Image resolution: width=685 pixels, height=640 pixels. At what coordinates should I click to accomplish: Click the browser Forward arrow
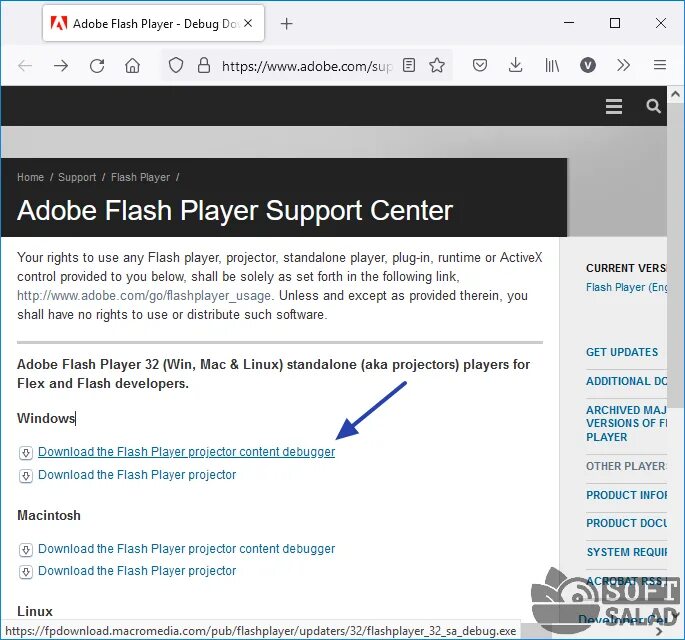[61, 66]
